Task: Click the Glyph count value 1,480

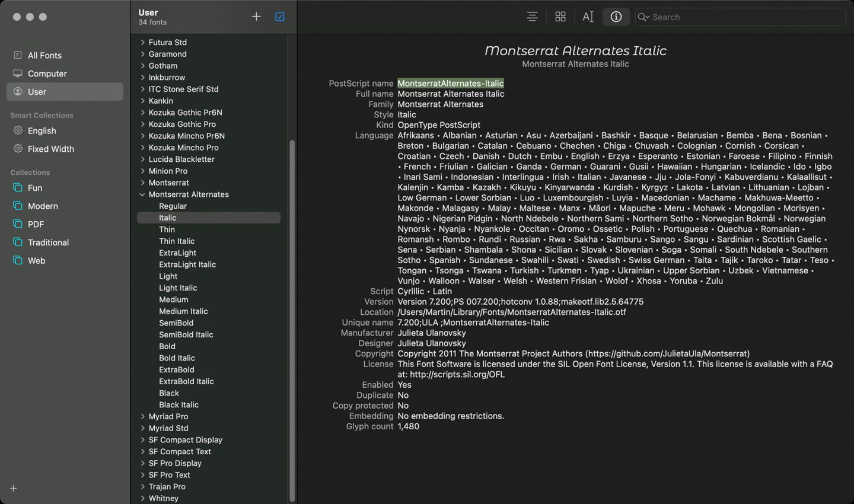Action: click(408, 426)
